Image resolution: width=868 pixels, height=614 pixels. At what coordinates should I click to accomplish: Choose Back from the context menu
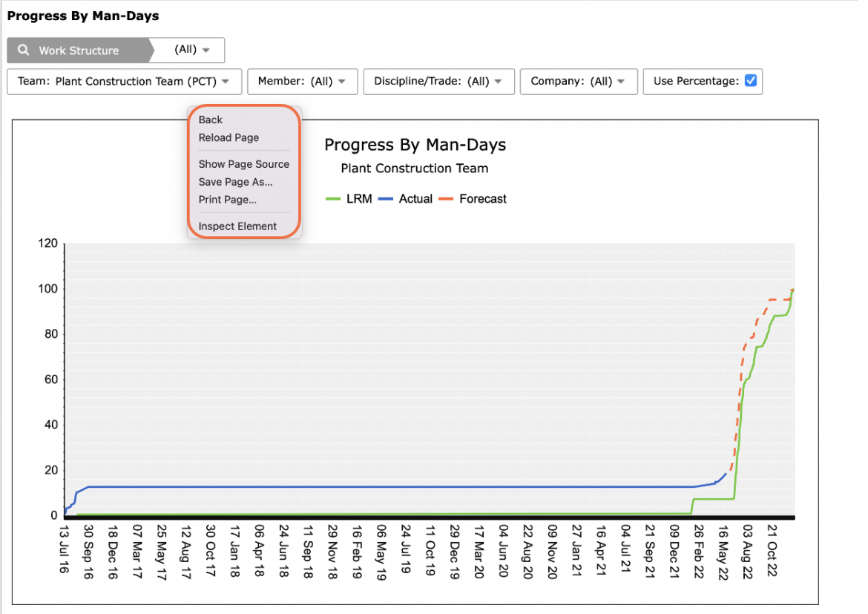211,120
